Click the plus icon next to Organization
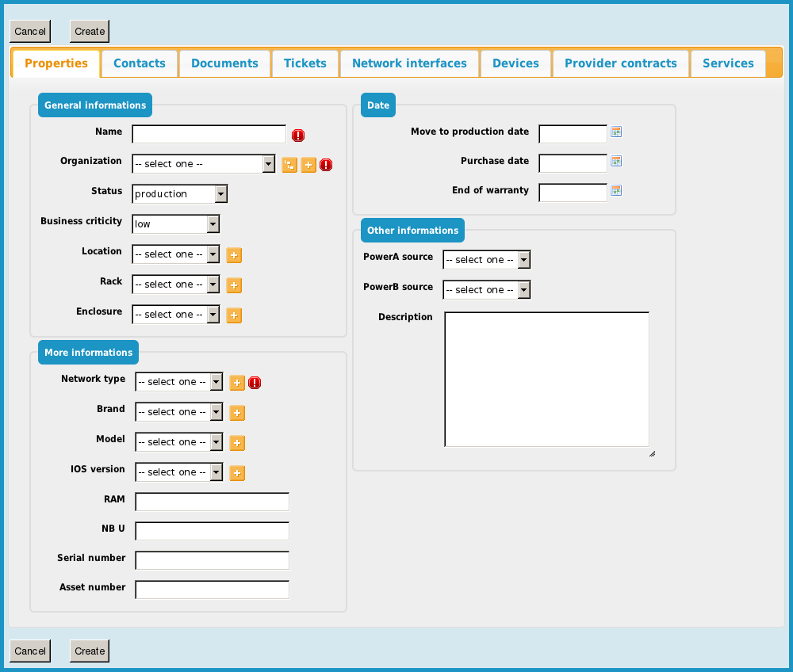The height and width of the screenshot is (672, 793). [x=308, y=165]
